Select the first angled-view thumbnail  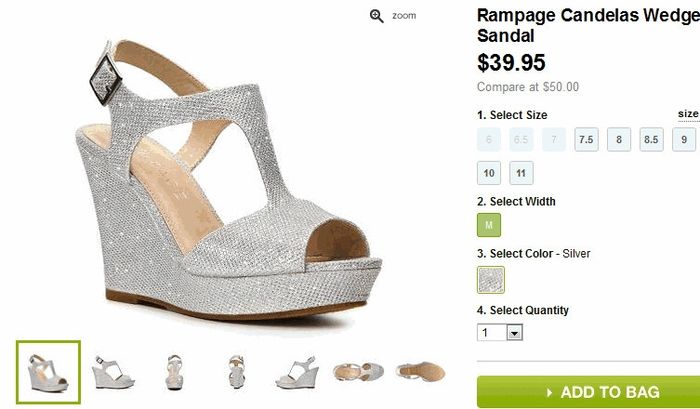(x=48, y=371)
